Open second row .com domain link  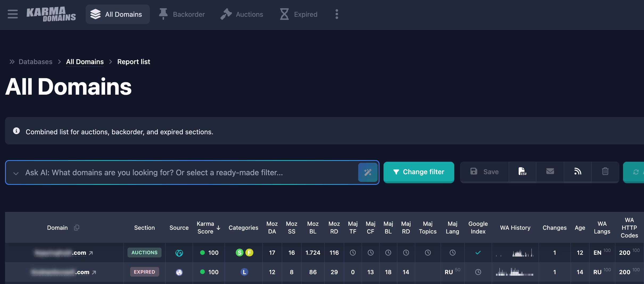pyautogui.click(x=60, y=272)
